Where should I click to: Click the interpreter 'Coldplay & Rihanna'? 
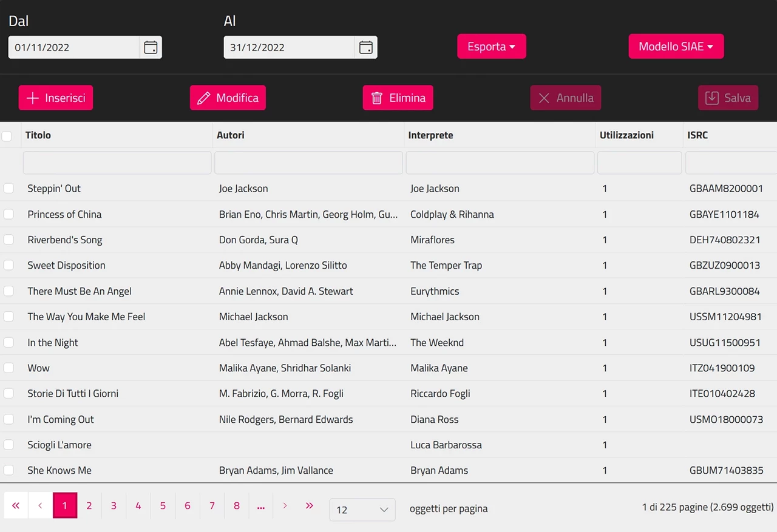(x=452, y=214)
